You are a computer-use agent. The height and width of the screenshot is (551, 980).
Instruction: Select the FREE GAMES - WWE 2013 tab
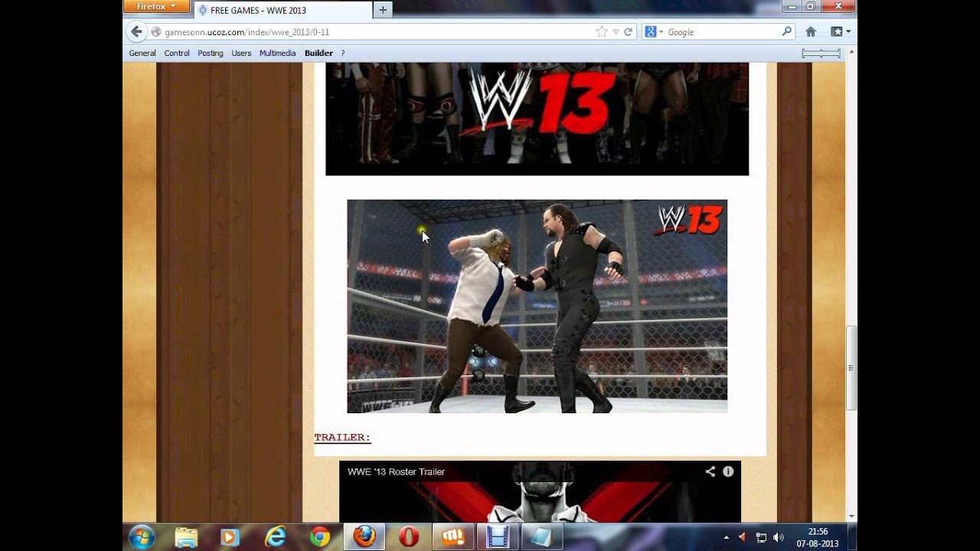[x=283, y=10]
